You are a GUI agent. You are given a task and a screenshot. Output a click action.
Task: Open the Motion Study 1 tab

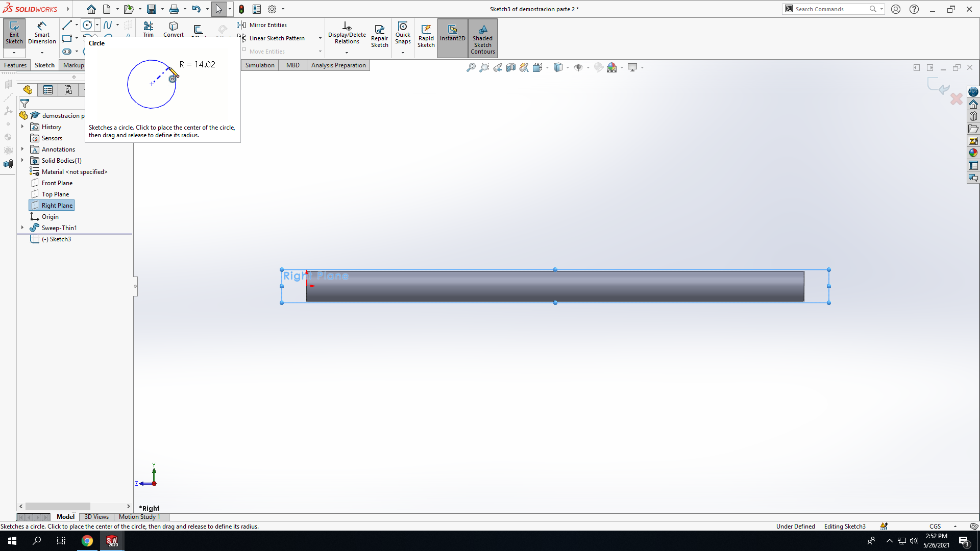[x=139, y=517]
